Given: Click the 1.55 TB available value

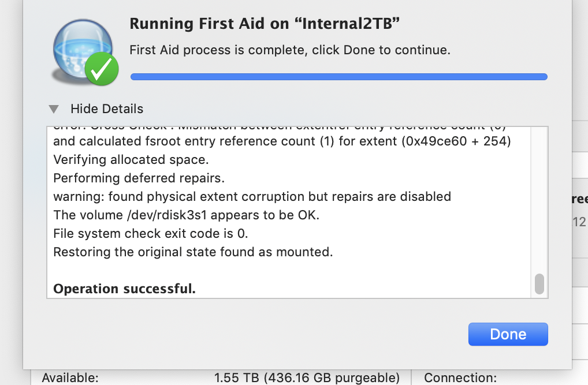Looking at the screenshot, I should [x=307, y=377].
